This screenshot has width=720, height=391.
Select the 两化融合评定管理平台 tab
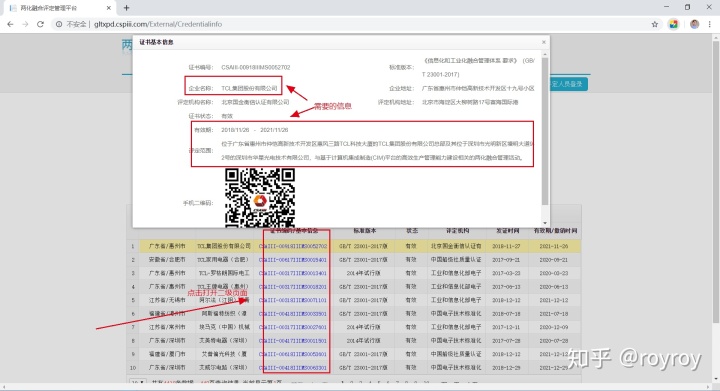59,8
